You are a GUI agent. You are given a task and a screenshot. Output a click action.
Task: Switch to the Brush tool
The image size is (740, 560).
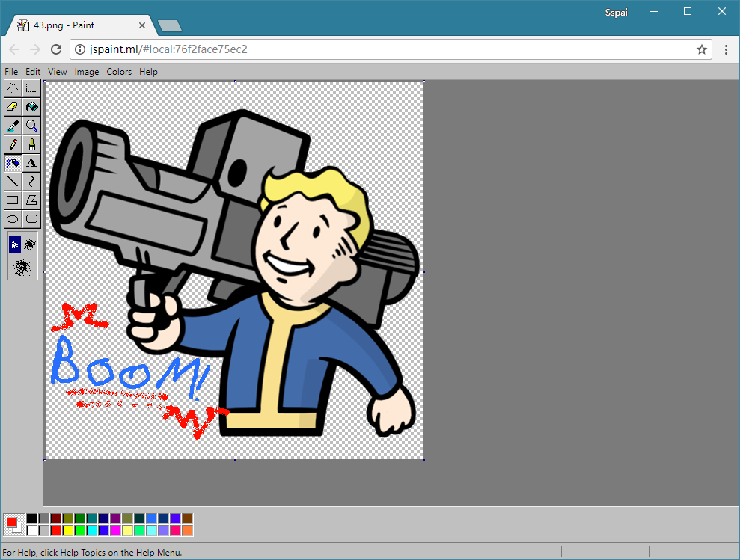pyautogui.click(x=31, y=144)
